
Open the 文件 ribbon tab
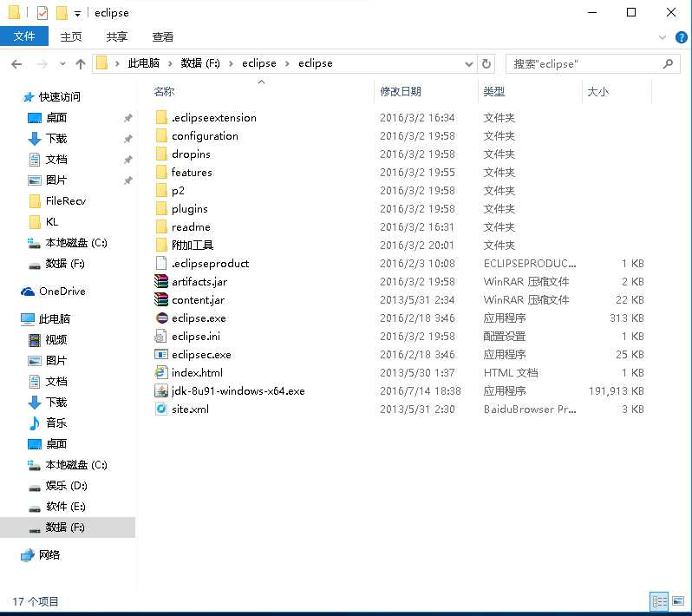click(23, 36)
